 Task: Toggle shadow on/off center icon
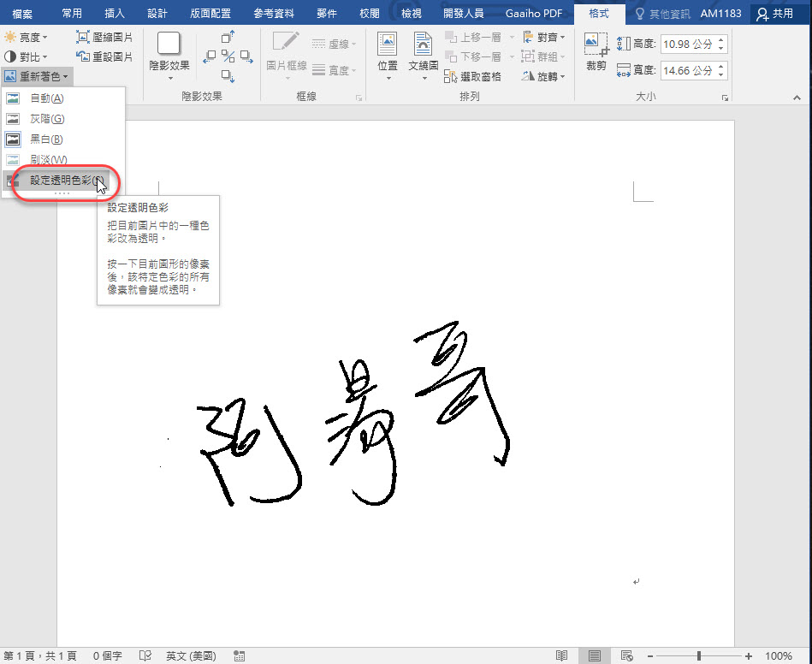[228, 56]
